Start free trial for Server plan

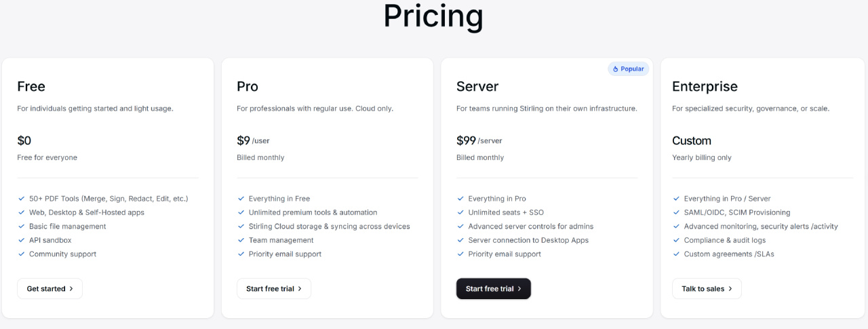493,288
